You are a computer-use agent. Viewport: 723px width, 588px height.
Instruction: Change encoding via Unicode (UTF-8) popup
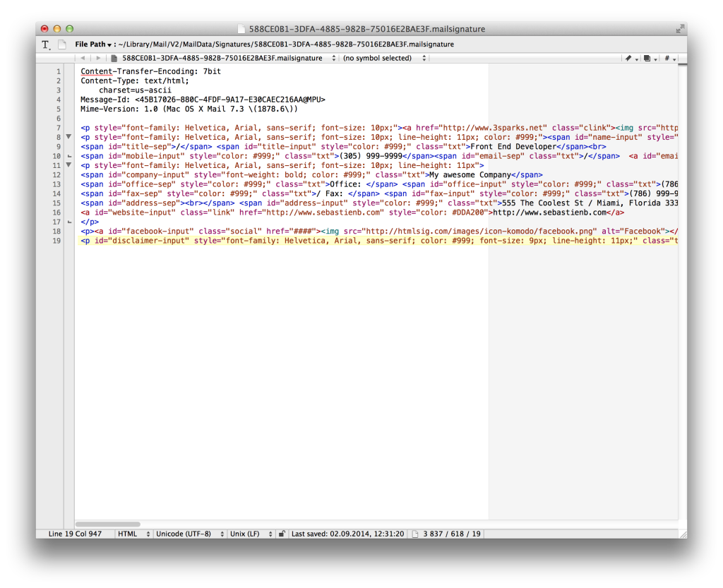pyautogui.click(x=187, y=534)
